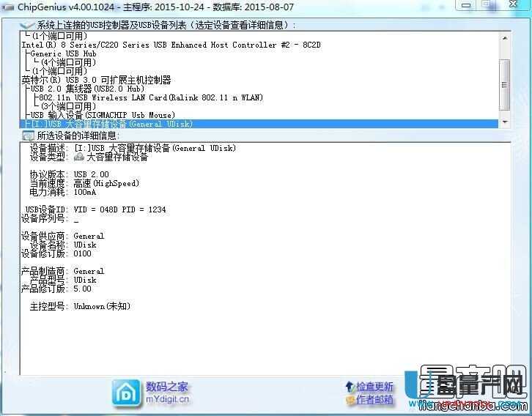Click the check update arrow icon
The width and height of the screenshot is (532, 416).
tap(350, 386)
